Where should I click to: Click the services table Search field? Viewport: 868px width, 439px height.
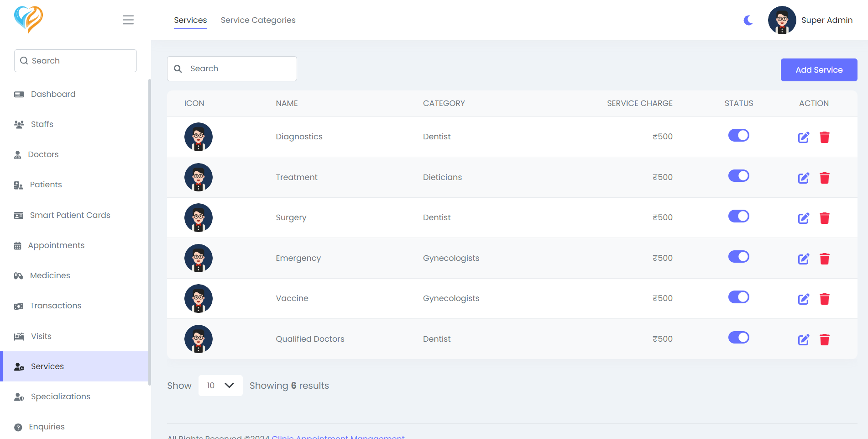point(237,69)
